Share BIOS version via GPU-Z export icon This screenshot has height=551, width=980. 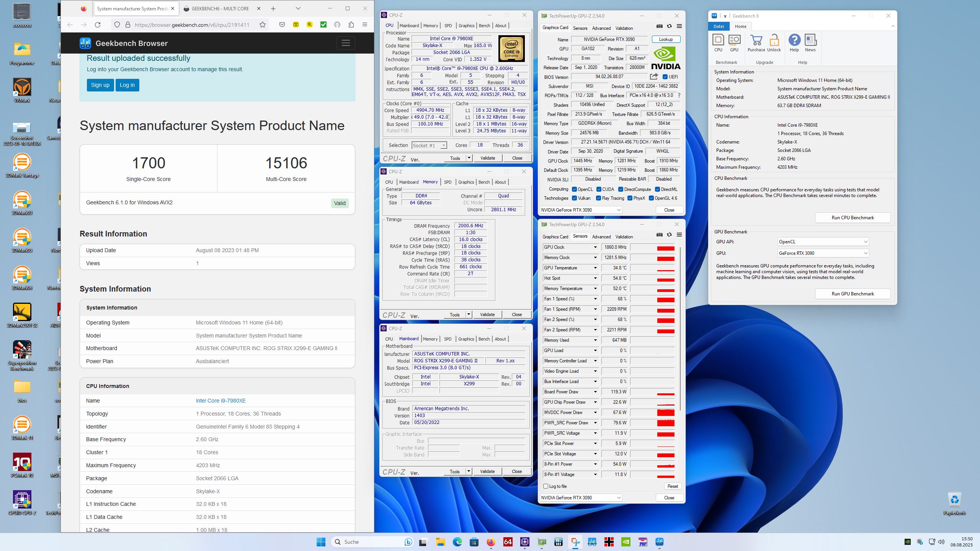pyautogui.click(x=654, y=77)
